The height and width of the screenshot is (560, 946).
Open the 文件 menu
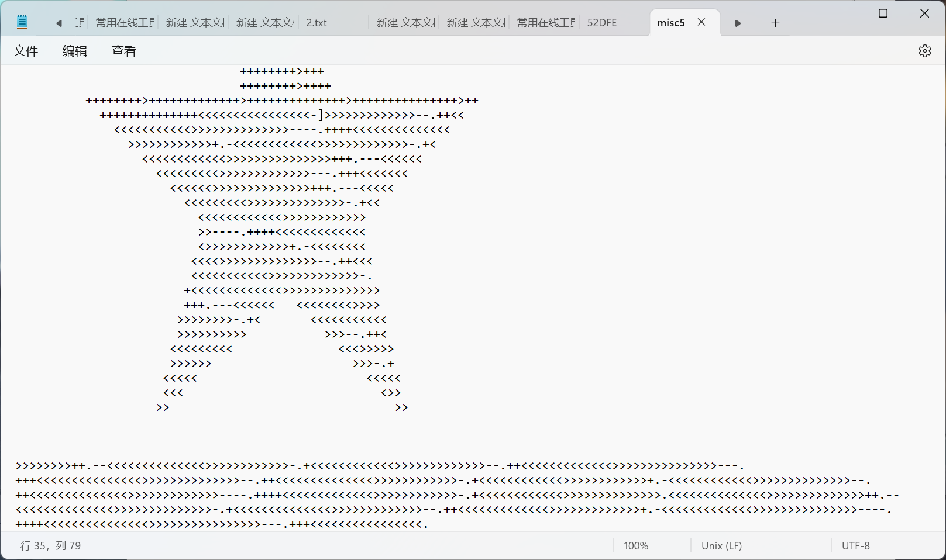click(x=26, y=51)
